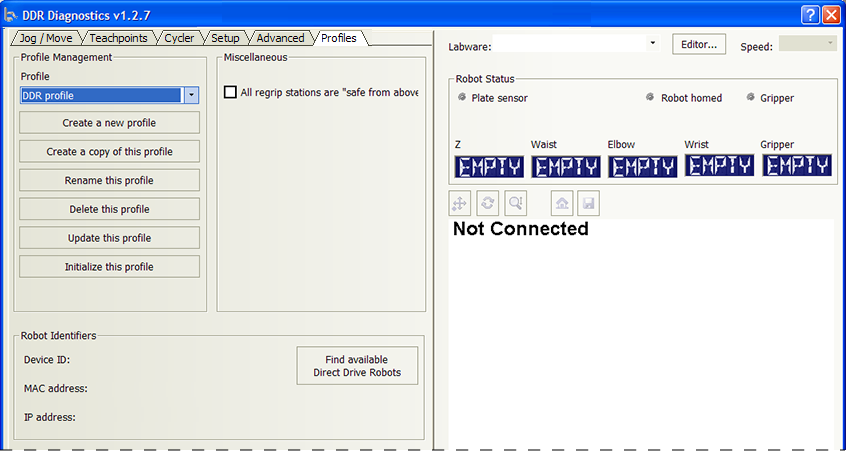
Task: Click the home robot toolbar icon
Action: [562, 203]
